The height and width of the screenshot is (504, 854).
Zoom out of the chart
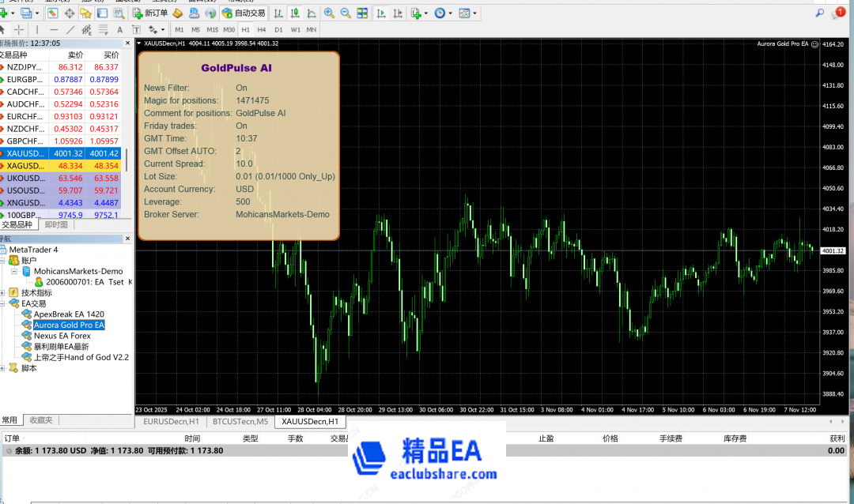(346, 13)
